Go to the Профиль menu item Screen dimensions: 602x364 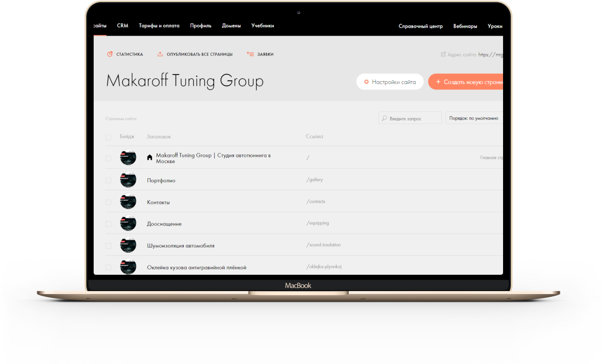201,25
